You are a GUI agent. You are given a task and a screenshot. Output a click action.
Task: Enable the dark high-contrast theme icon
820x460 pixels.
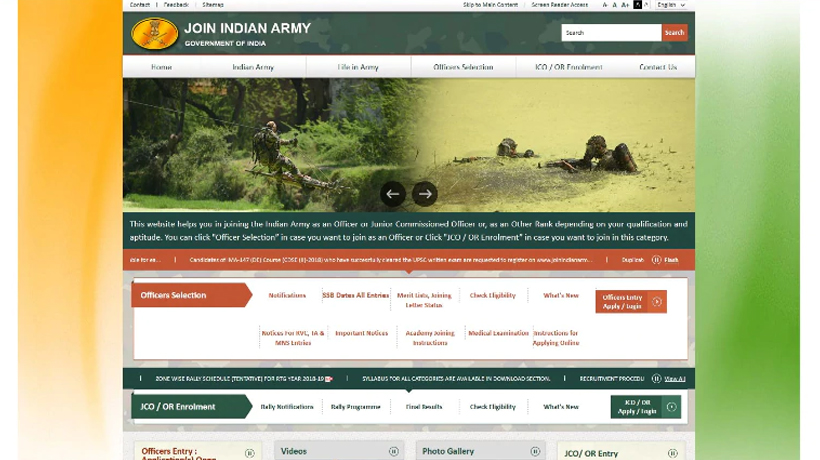tap(637, 5)
